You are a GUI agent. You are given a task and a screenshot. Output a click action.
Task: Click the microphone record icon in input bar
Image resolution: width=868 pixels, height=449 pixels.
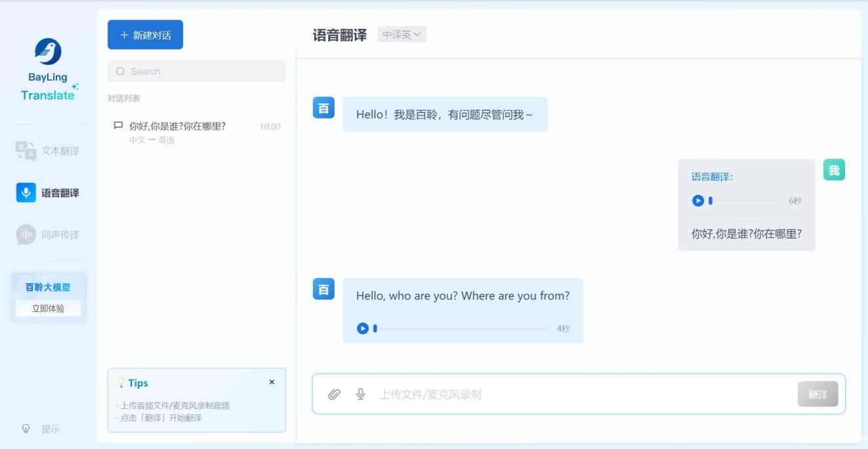(x=360, y=394)
